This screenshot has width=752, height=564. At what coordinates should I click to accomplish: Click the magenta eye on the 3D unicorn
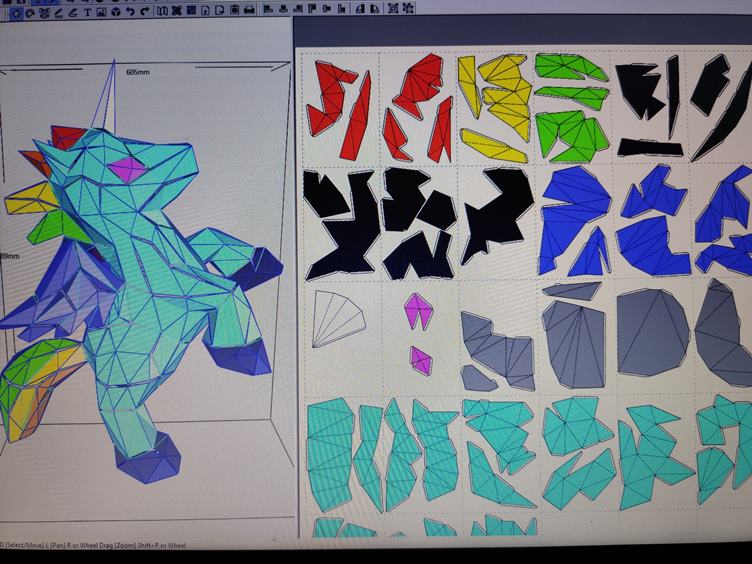click(127, 170)
